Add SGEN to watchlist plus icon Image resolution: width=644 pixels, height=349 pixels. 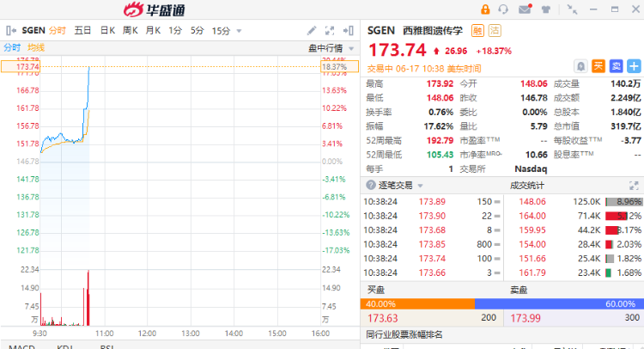coord(634,66)
